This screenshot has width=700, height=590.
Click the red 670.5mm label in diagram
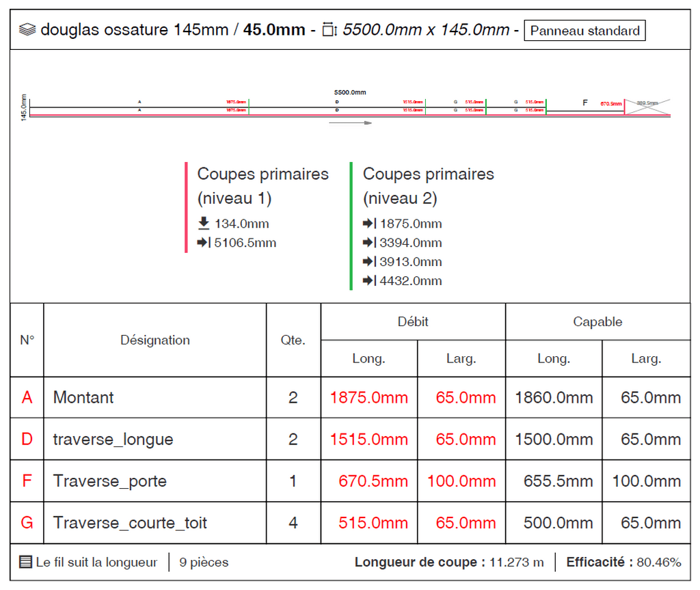(x=610, y=104)
